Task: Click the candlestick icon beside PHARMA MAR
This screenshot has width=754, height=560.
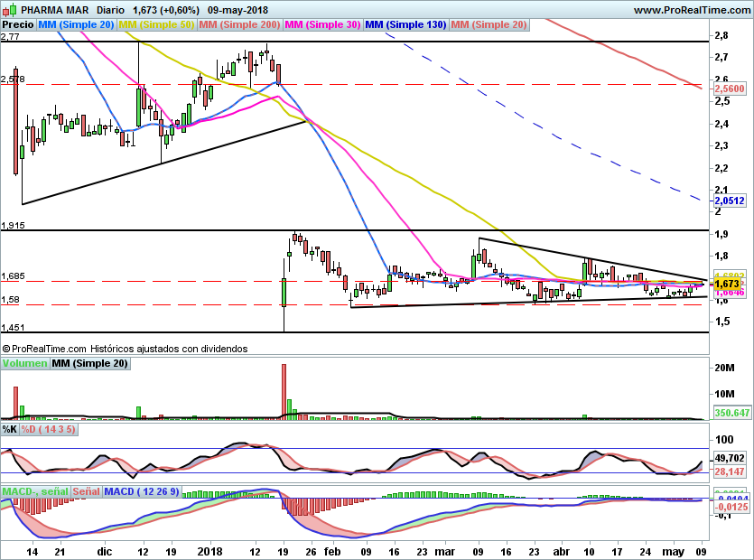Action: click(10, 9)
